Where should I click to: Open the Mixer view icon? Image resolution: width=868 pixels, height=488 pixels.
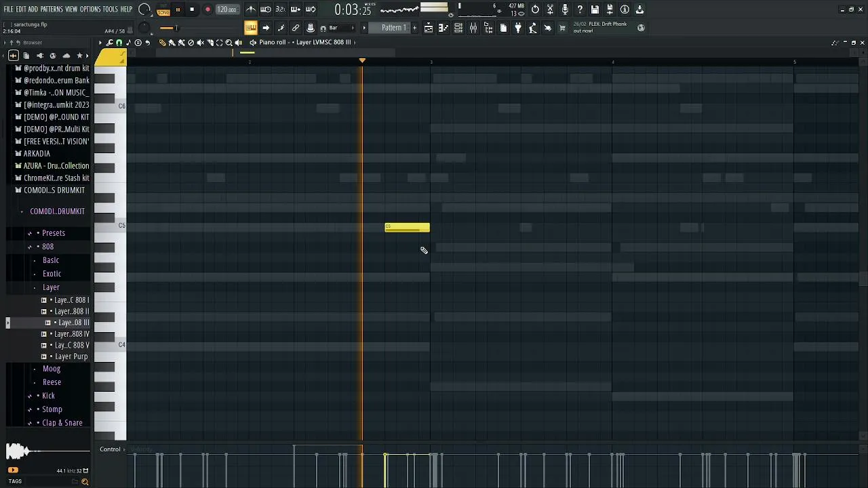pos(473,28)
